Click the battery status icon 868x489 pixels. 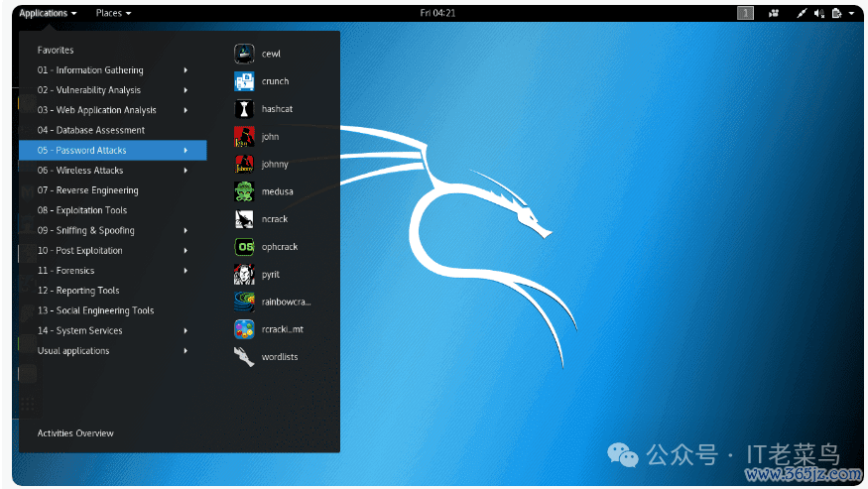click(837, 13)
